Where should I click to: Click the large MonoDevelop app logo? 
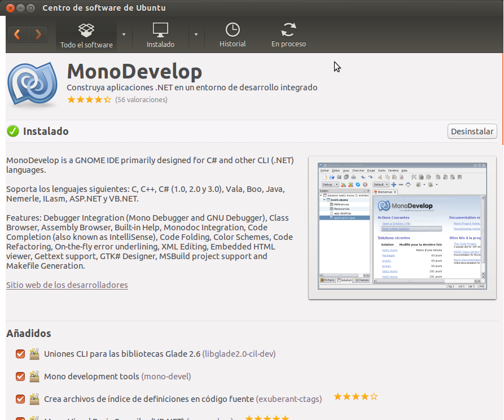click(33, 85)
